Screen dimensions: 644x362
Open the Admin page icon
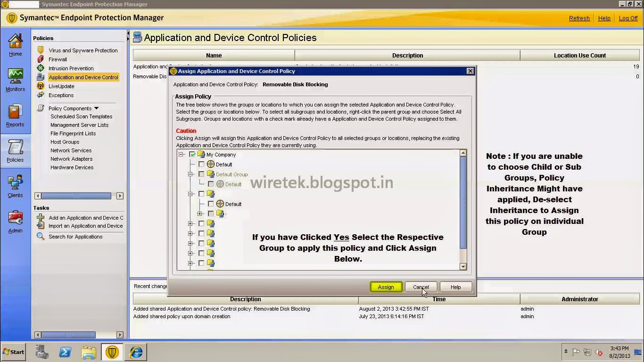click(15, 218)
